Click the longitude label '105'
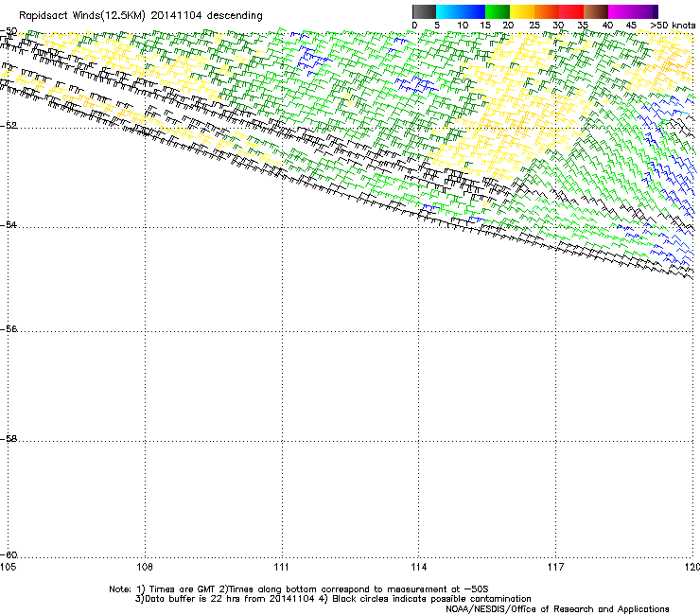 pyautogui.click(x=8, y=567)
